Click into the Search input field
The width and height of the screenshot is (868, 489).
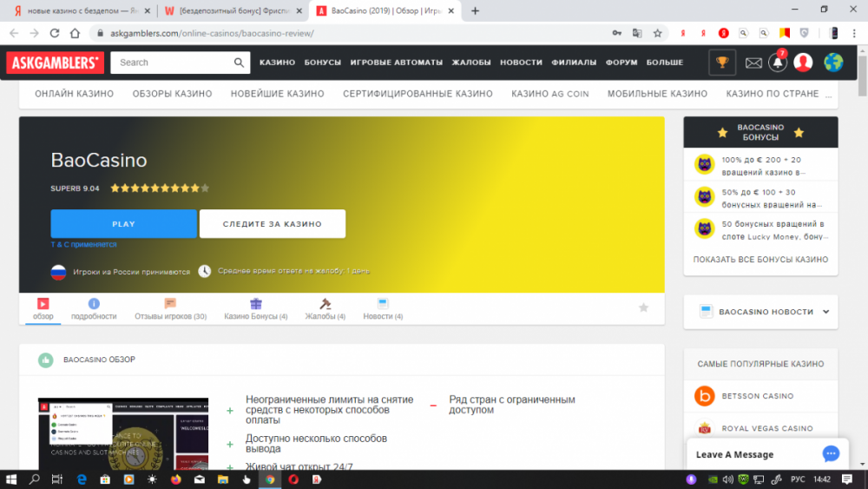click(x=174, y=63)
